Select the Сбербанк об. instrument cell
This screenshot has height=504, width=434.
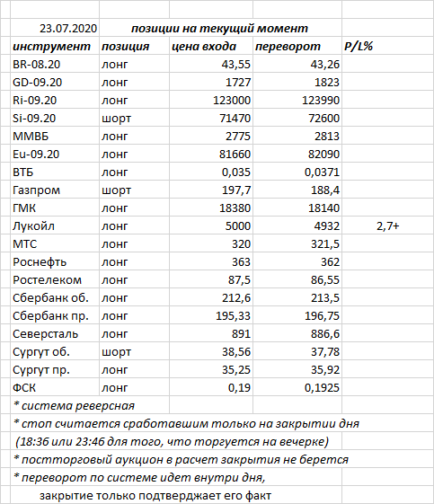pos(55,298)
